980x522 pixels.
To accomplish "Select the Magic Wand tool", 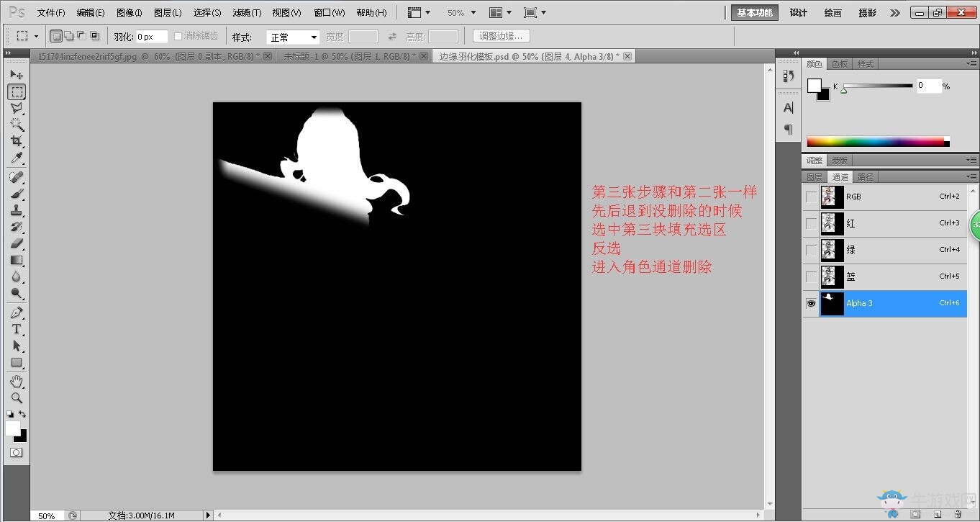I will coord(17,125).
